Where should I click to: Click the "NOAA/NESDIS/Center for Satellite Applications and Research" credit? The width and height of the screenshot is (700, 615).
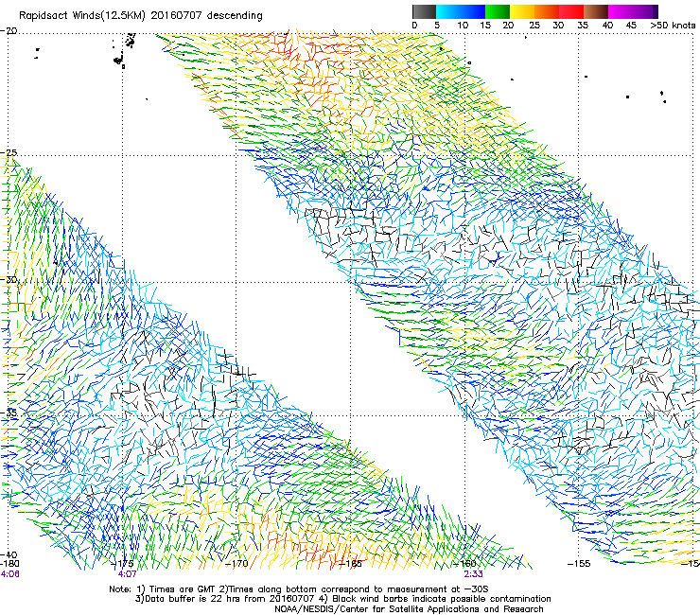coord(409,608)
